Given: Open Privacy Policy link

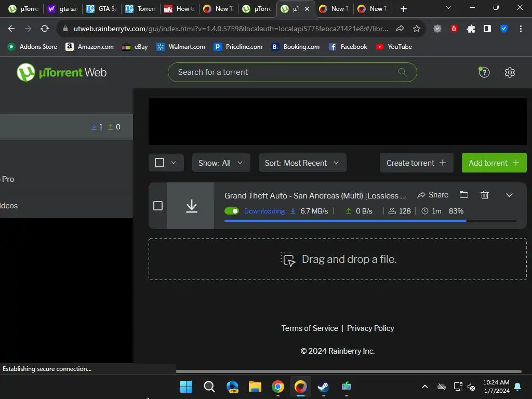Looking at the screenshot, I should 370,328.
